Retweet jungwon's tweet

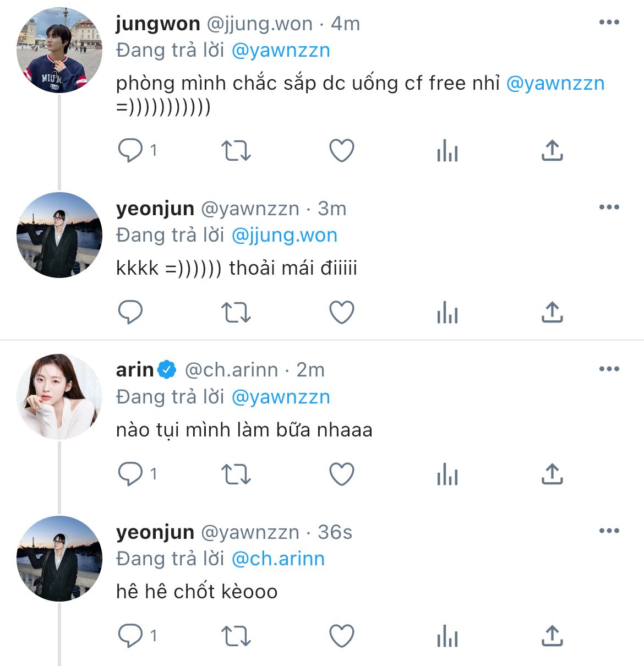click(x=236, y=150)
